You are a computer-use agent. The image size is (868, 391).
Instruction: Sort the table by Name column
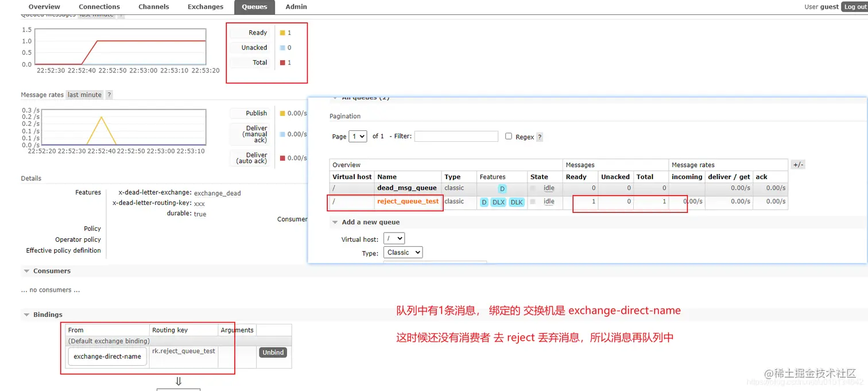coord(387,177)
